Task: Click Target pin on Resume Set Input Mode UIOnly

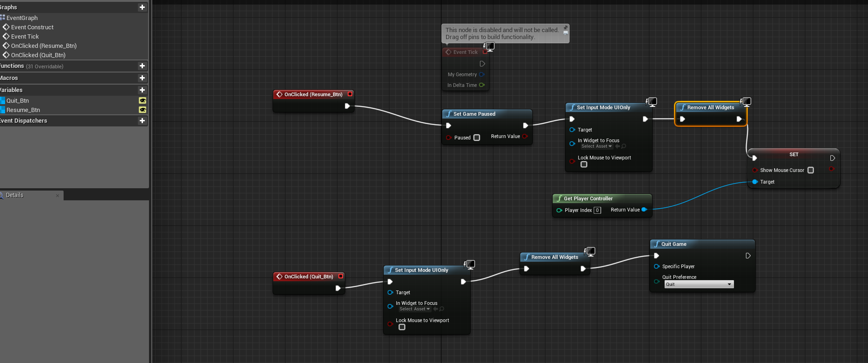Action: [x=572, y=130]
